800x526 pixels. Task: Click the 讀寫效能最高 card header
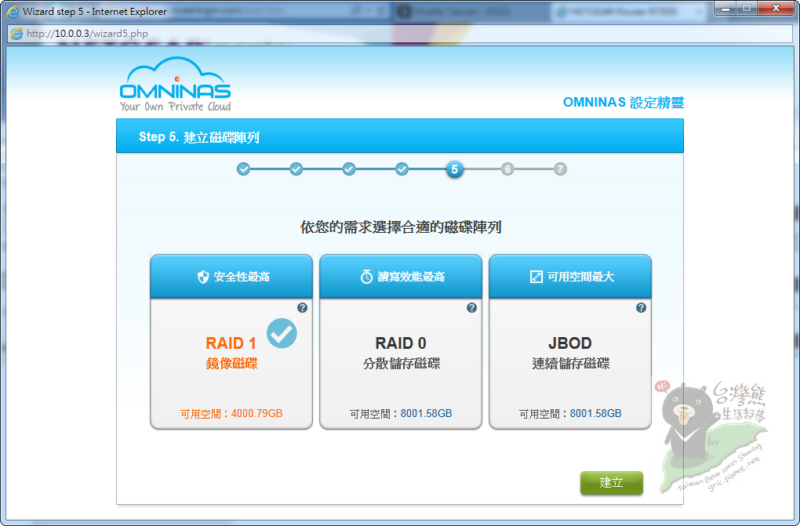pos(401,277)
